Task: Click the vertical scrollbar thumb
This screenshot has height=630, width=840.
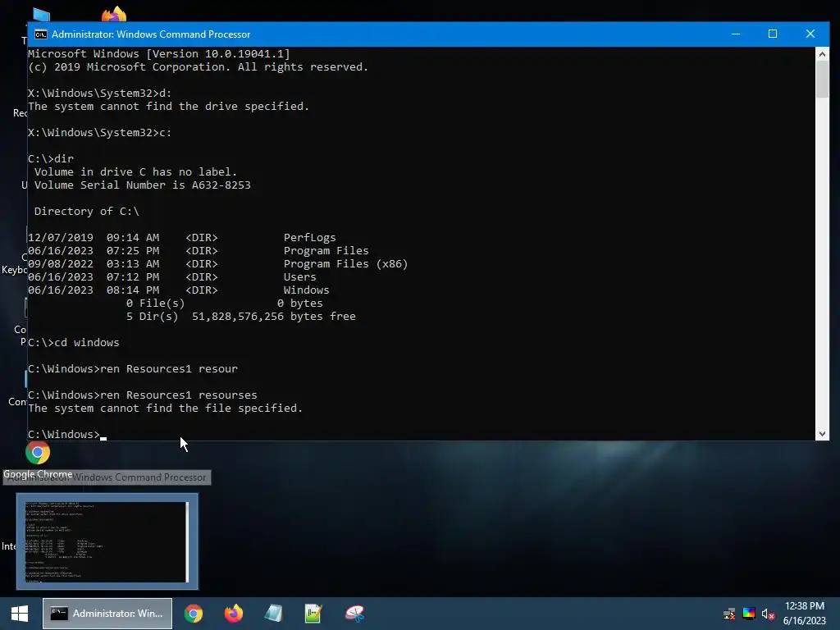Action: click(822, 80)
